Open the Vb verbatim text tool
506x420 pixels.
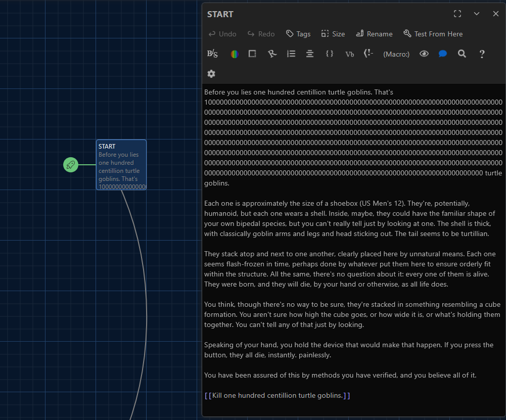click(349, 54)
